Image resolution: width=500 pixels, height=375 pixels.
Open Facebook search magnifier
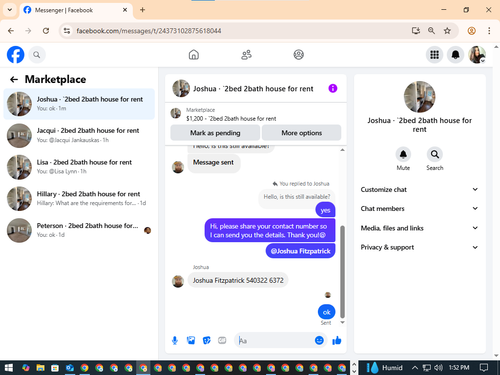[37, 55]
